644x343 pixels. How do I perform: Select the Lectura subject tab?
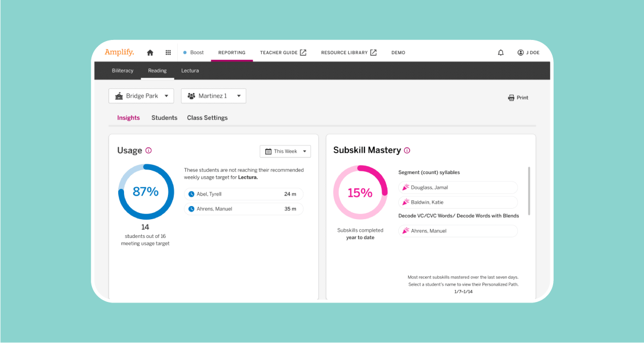tap(190, 71)
